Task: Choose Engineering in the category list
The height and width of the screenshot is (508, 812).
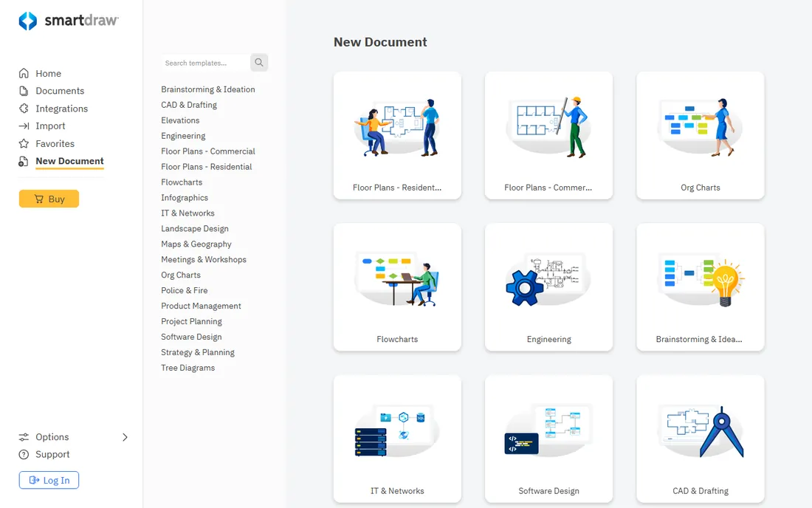Action: pos(183,136)
